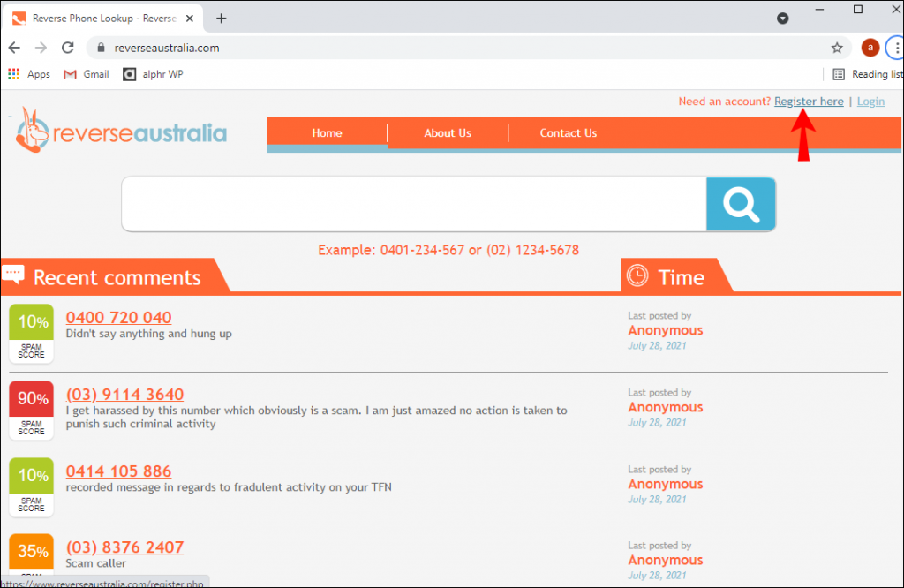Go back using the browser back arrow
The width and height of the screenshot is (904, 588).
click(x=14, y=48)
